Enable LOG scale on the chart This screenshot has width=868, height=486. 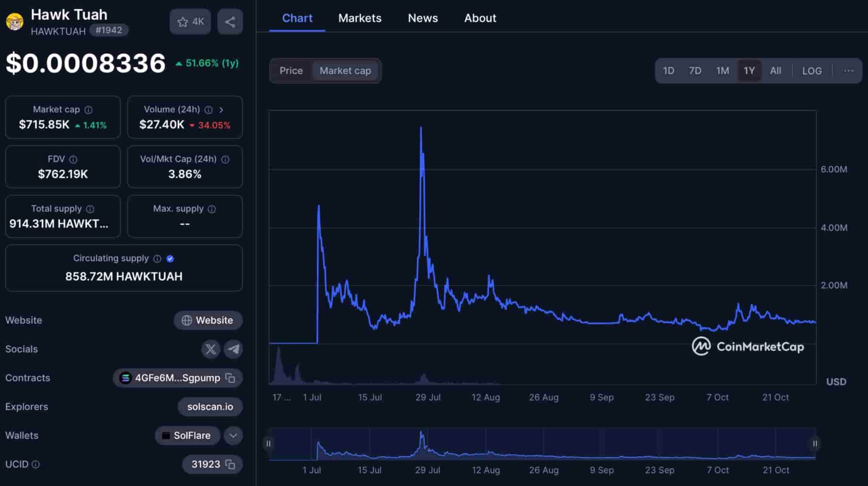point(811,71)
